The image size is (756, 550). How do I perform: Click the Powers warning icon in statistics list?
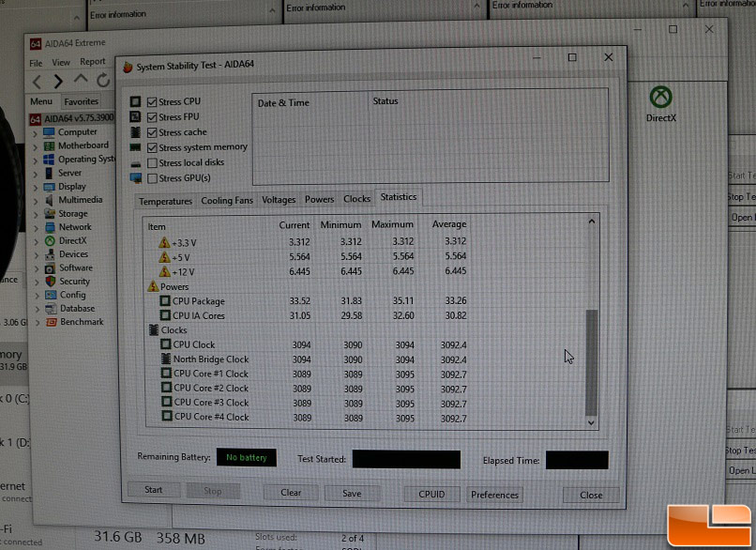click(x=153, y=286)
